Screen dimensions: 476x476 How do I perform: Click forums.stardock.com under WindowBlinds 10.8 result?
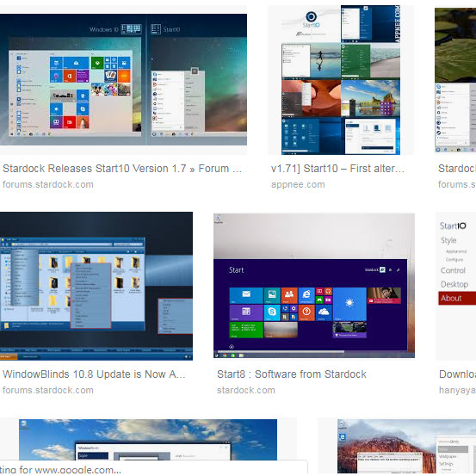click(x=48, y=390)
